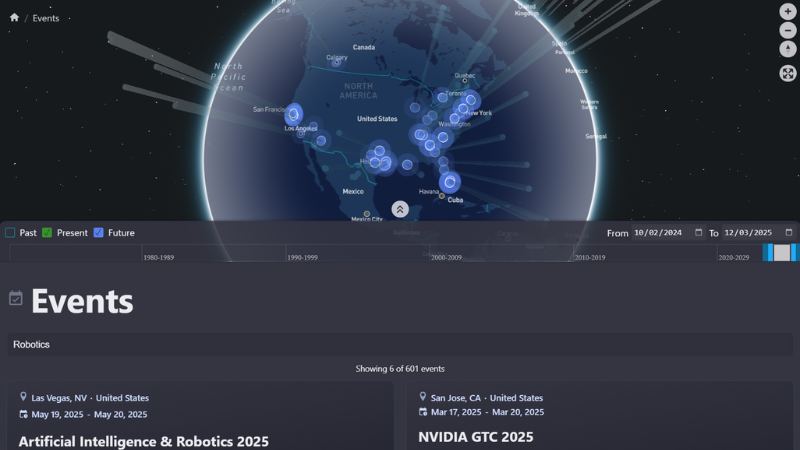Image resolution: width=800 pixels, height=450 pixels.
Task: Click 'Showing 6 of 601 events' text
Action: [400, 369]
